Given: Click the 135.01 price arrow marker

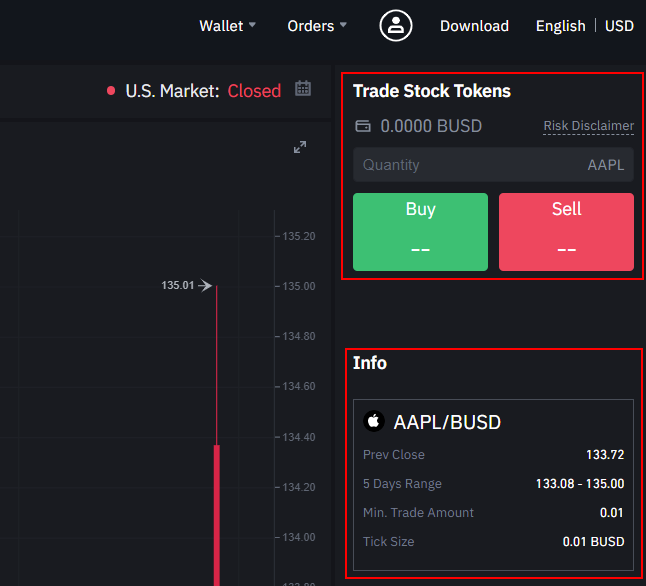Looking at the screenshot, I should [x=205, y=285].
